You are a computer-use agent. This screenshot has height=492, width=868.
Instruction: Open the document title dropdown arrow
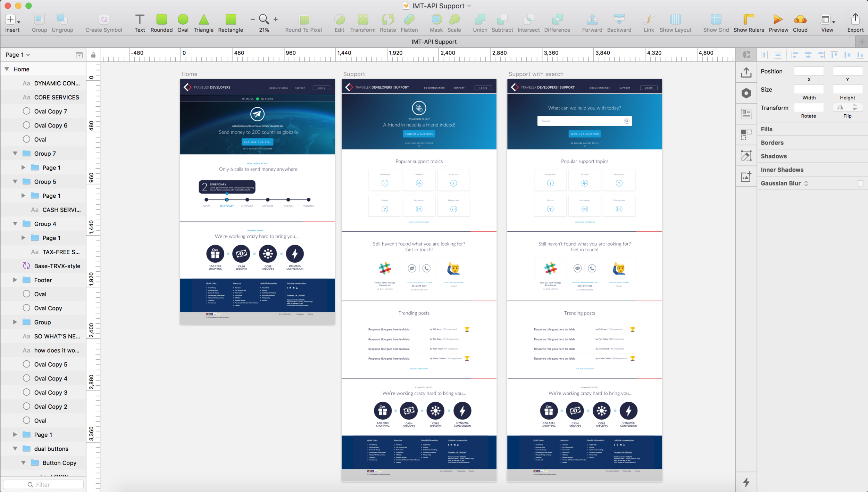(x=469, y=6)
